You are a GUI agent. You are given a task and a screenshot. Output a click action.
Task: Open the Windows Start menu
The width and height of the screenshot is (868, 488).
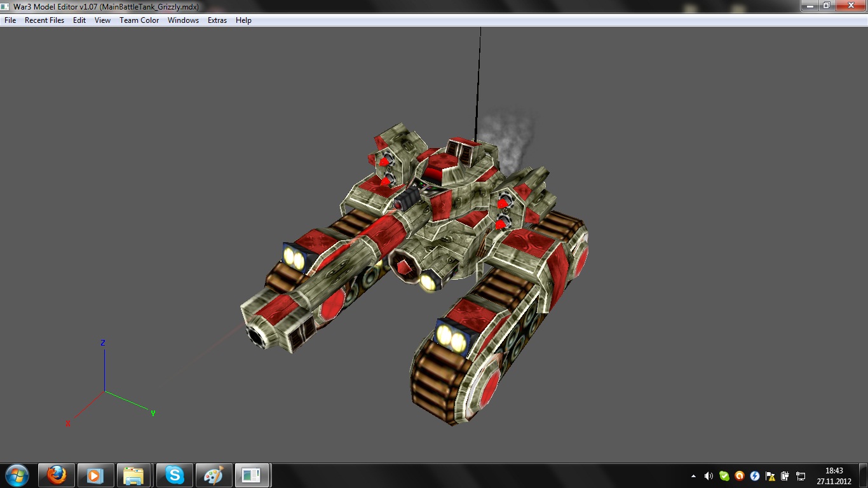(17, 475)
